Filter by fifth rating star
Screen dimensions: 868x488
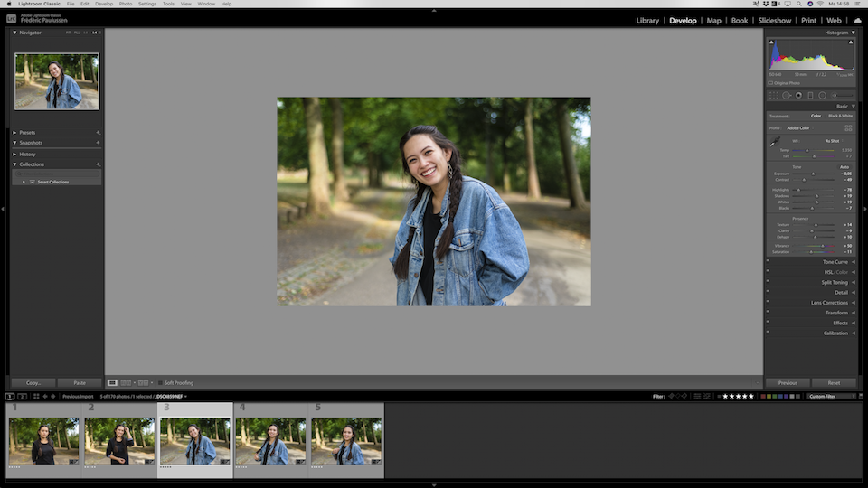coord(751,396)
